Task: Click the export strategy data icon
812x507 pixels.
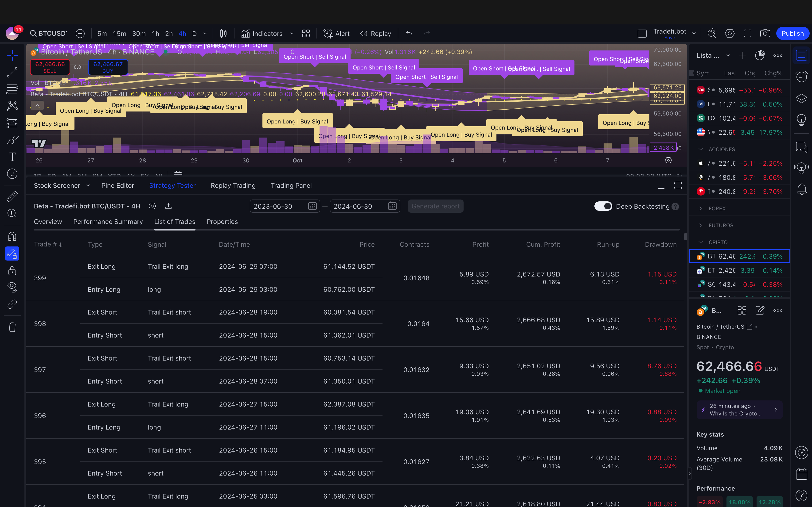Action: [168, 206]
